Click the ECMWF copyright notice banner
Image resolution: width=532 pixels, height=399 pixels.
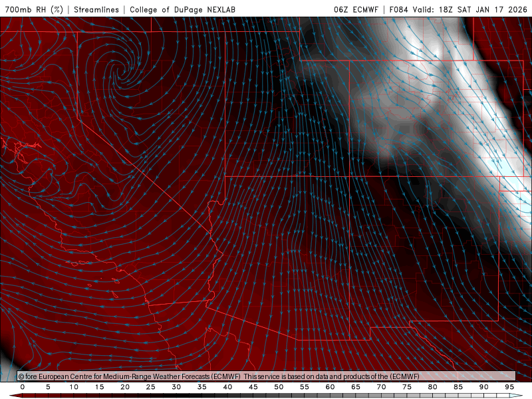pos(267,376)
